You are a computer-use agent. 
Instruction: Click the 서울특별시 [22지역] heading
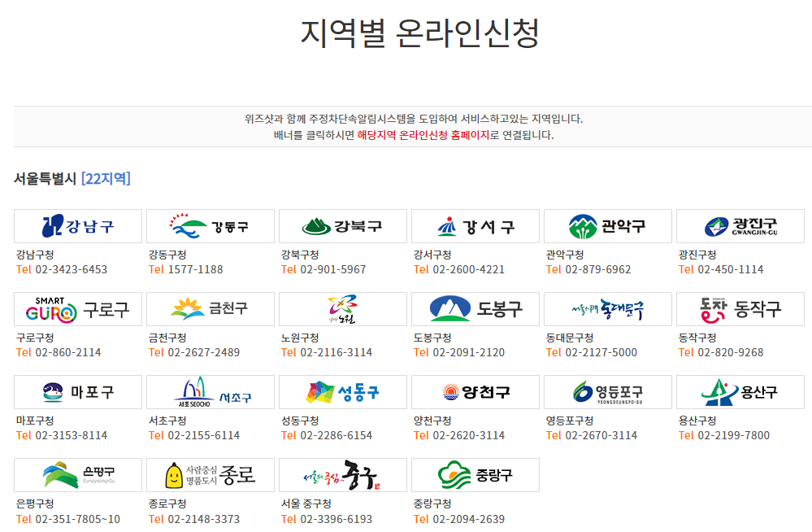(x=72, y=179)
